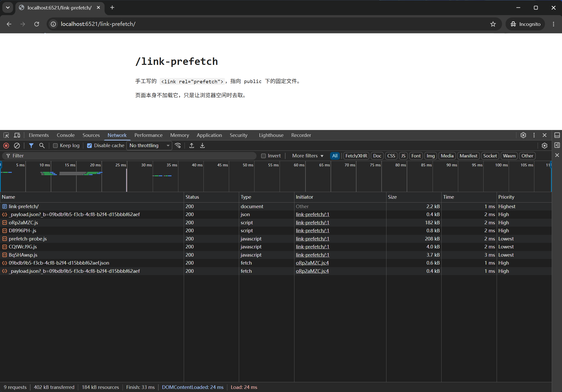Uncheck Disable cache checkbox

click(x=89, y=146)
